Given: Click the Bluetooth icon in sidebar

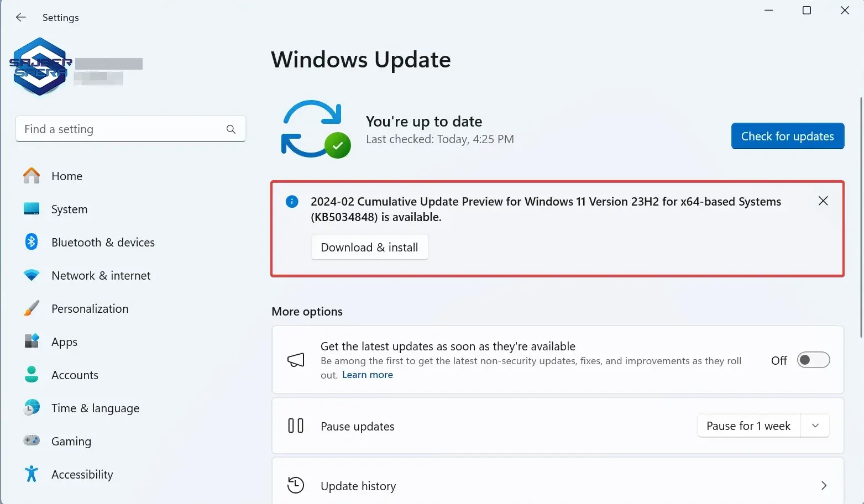Looking at the screenshot, I should click(32, 242).
